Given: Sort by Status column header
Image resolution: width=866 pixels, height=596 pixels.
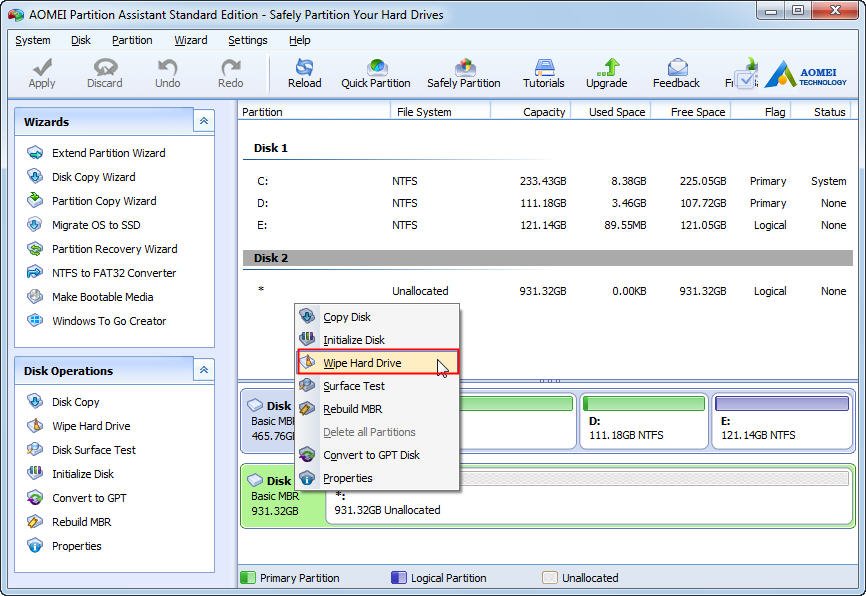Looking at the screenshot, I should (x=821, y=112).
